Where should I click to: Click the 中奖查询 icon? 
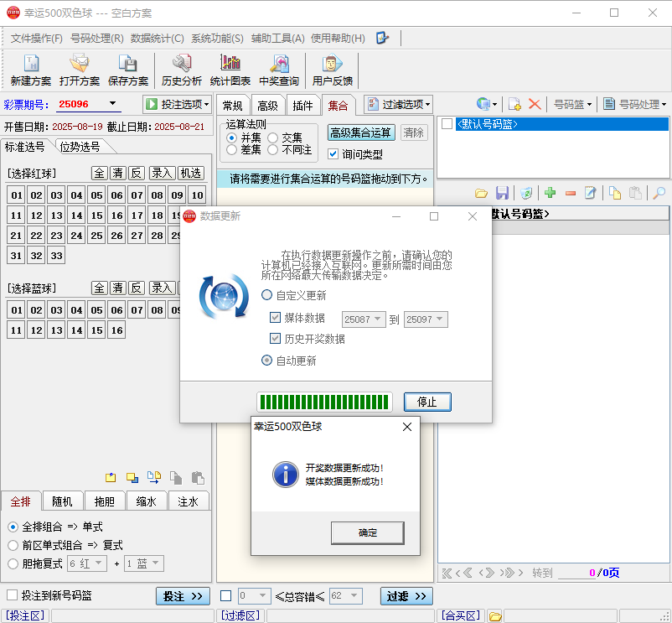tap(279, 70)
